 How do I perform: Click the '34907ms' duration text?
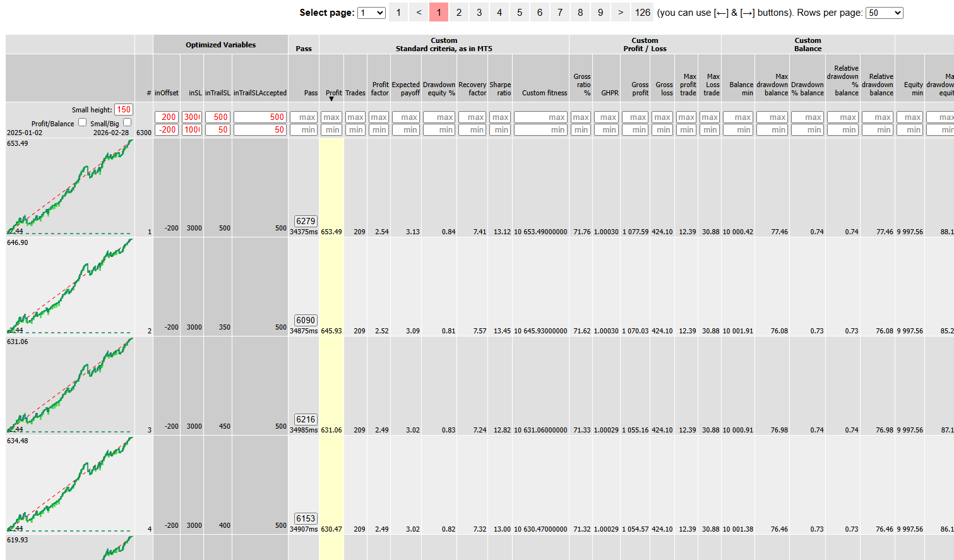click(x=304, y=529)
